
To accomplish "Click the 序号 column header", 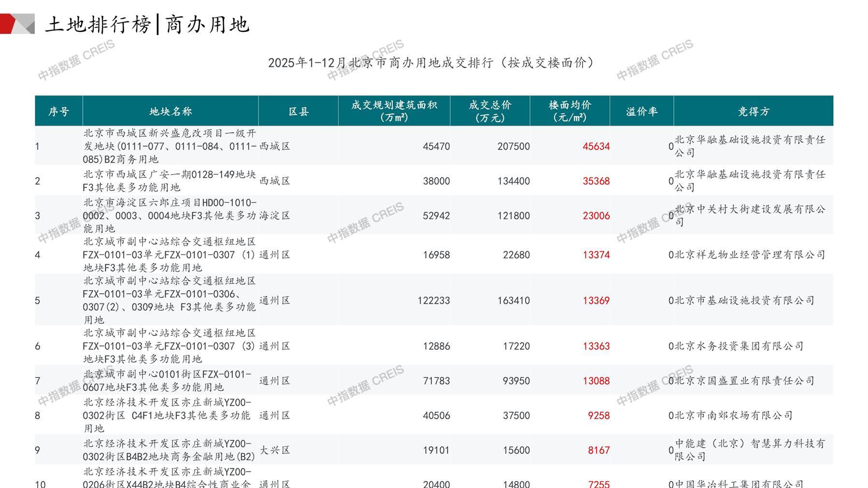I will click(58, 112).
